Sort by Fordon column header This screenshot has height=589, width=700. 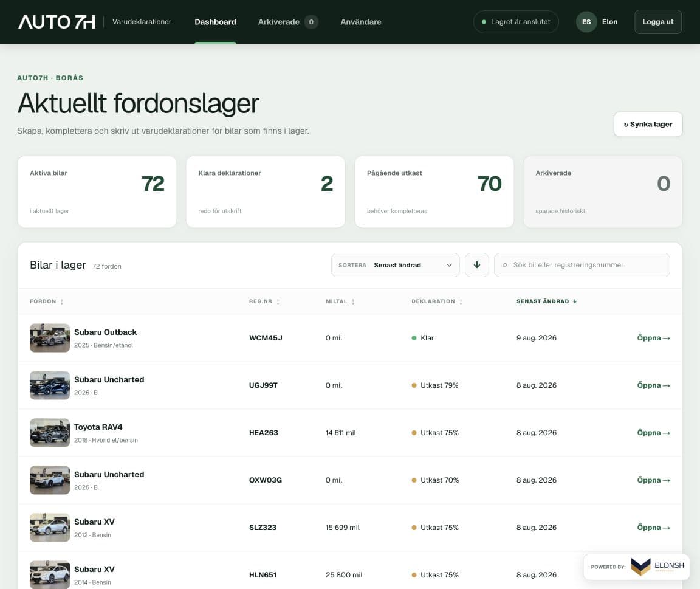(46, 301)
